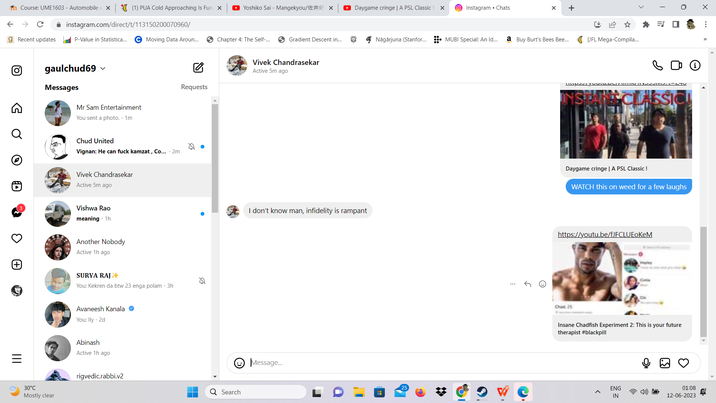Open Messages icon with red badge

(17, 212)
